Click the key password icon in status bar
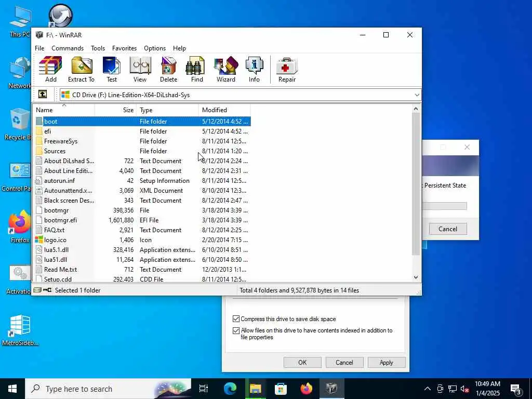This screenshot has width=532, height=399. 47,290
